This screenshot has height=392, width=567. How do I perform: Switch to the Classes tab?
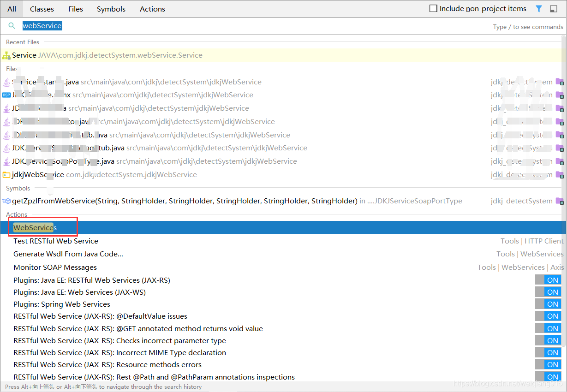pyautogui.click(x=42, y=9)
